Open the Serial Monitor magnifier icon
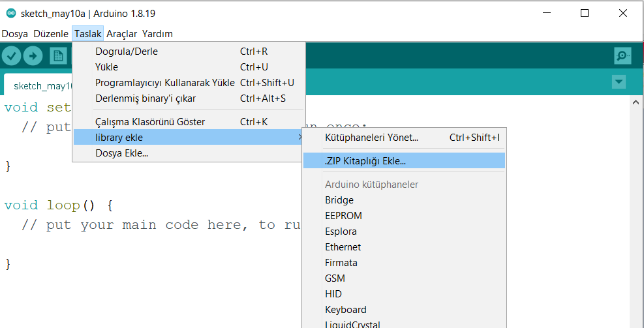Viewport: 644px width, 328px height. click(622, 56)
